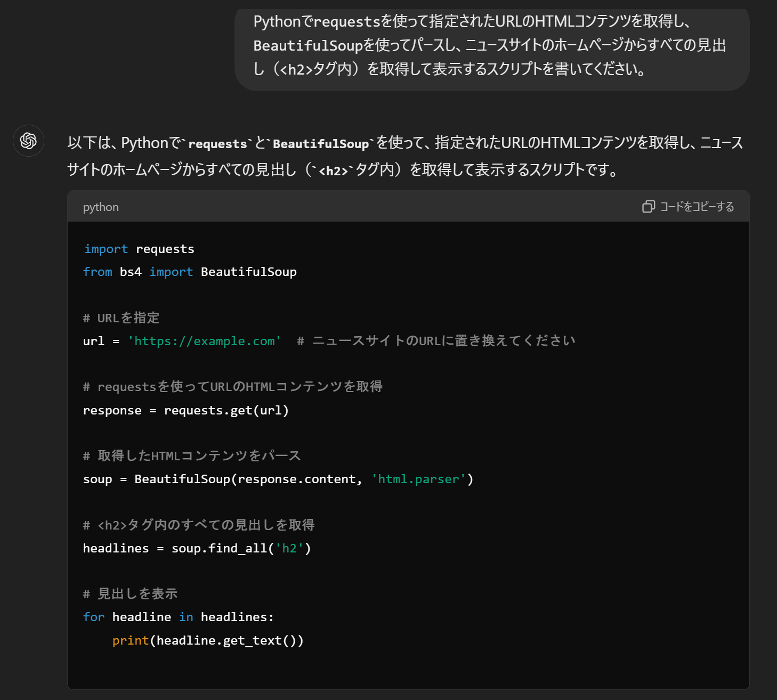
Task: Click the python language label in code header
Action: pyautogui.click(x=101, y=207)
